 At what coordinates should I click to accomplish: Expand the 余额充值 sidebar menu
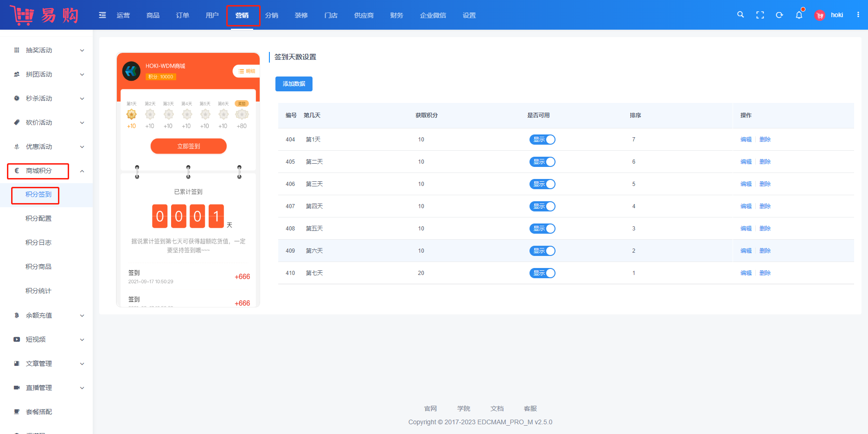[x=49, y=315]
